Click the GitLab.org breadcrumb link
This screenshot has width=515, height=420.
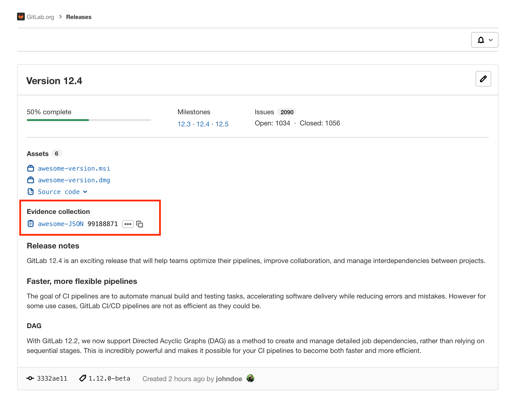[40, 17]
